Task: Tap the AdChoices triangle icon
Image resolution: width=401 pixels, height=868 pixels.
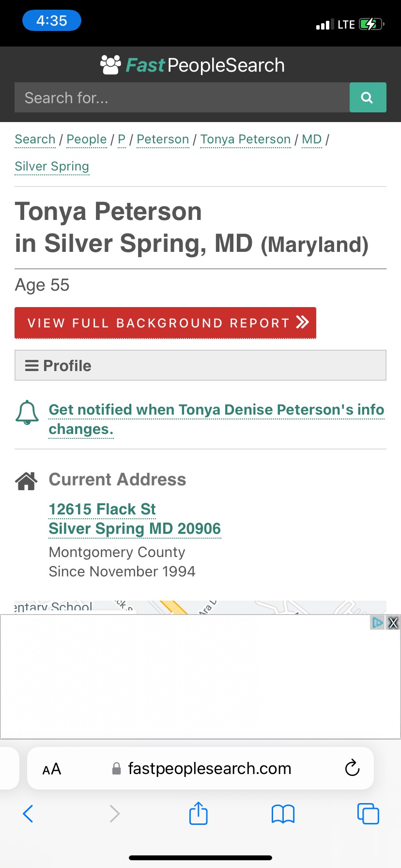Action: pos(377,622)
